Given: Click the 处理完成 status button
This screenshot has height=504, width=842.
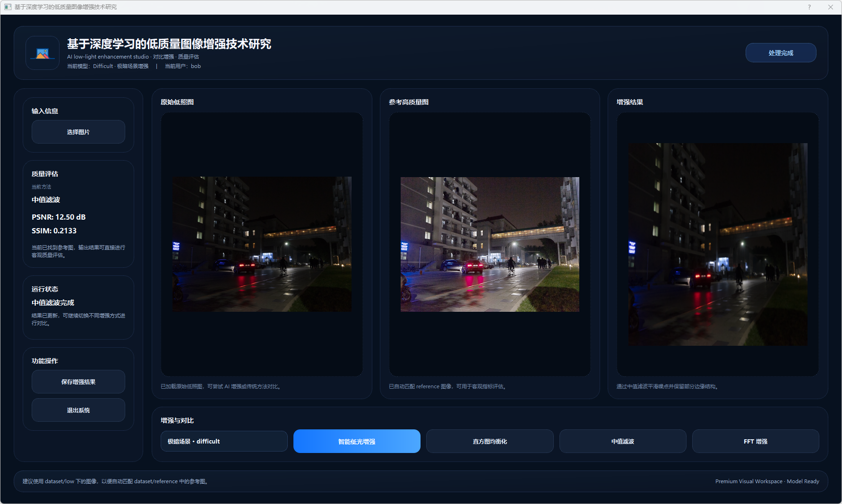Looking at the screenshot, I should [781, 53].
